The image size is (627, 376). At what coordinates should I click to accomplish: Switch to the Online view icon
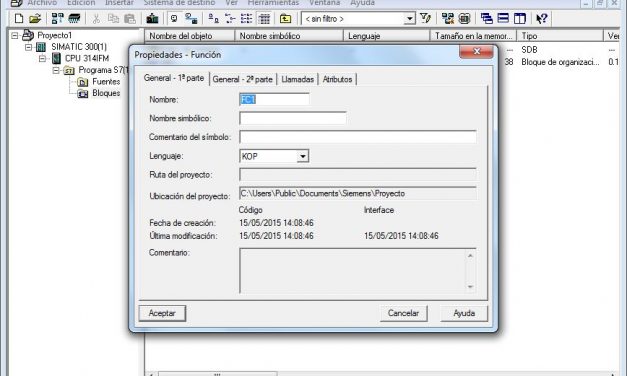(x=191, y=18)
